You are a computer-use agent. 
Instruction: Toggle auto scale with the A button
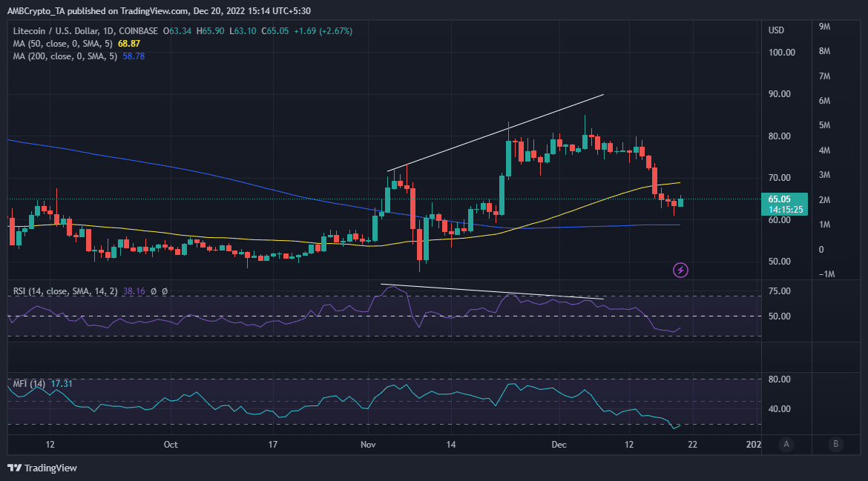click(786, 444)
